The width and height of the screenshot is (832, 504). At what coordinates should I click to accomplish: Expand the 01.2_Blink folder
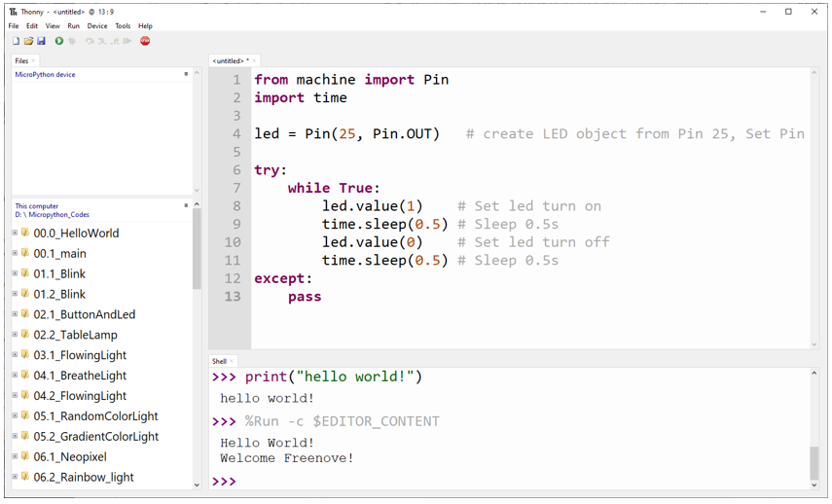pos(15,294)
